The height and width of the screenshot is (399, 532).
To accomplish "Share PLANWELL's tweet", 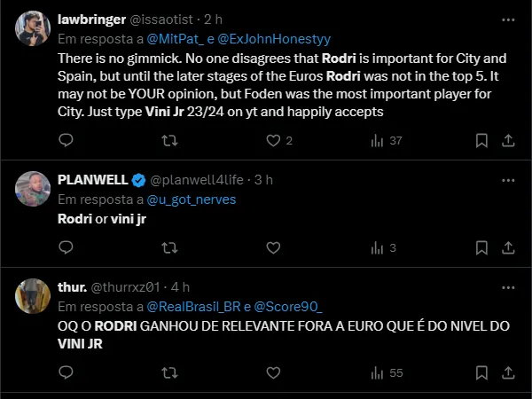I will (x=509, y=247).
